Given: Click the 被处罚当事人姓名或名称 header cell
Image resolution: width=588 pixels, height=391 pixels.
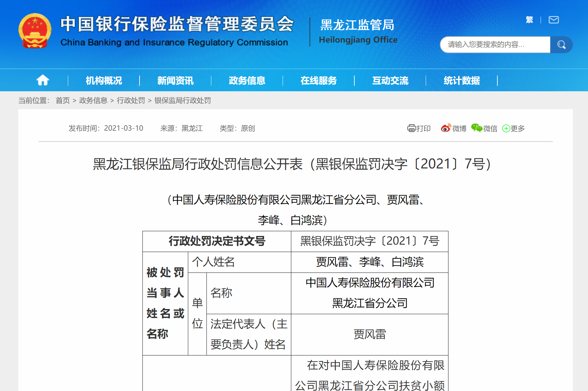Looking at the screenshot, I should (x=165, y=303).
